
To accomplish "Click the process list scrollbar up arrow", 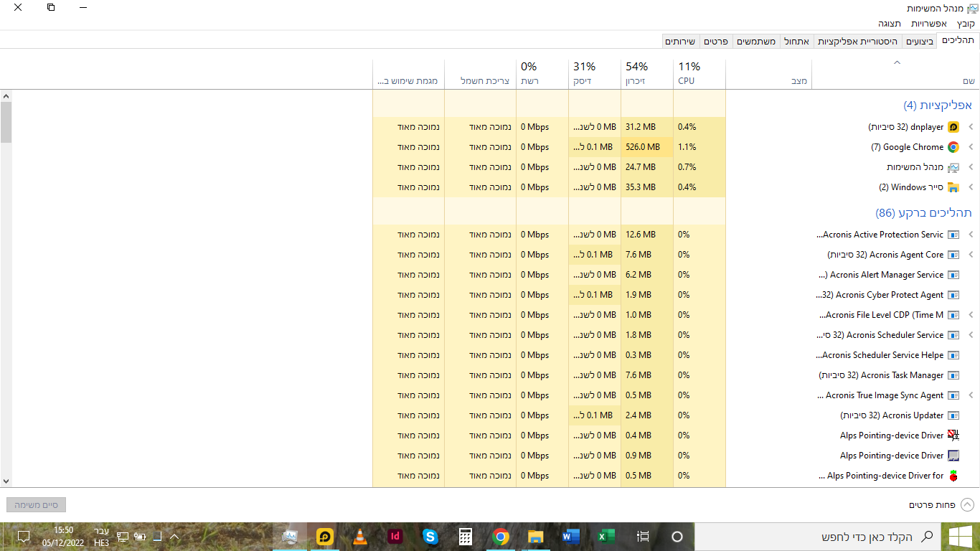I will tap(6, 96).
